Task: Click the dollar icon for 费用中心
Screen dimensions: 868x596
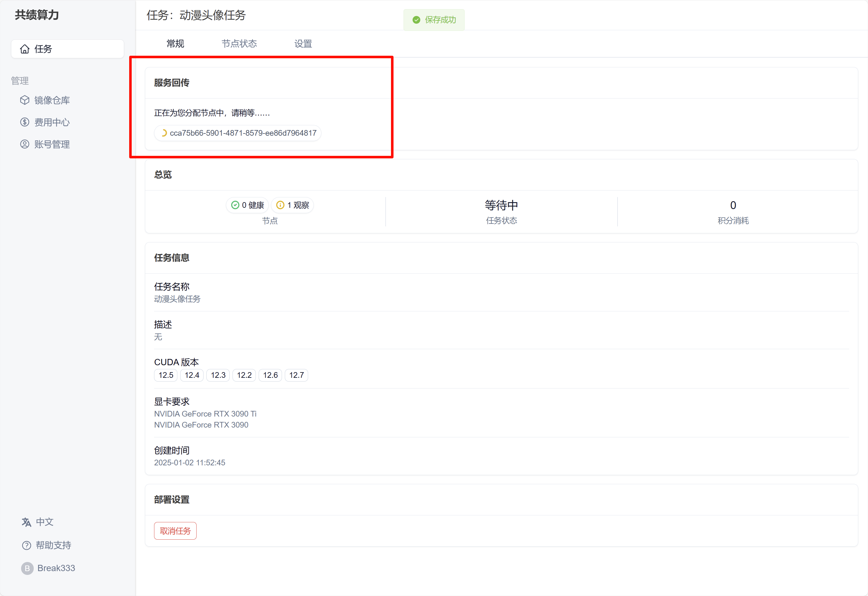Action: coord(25,122)
